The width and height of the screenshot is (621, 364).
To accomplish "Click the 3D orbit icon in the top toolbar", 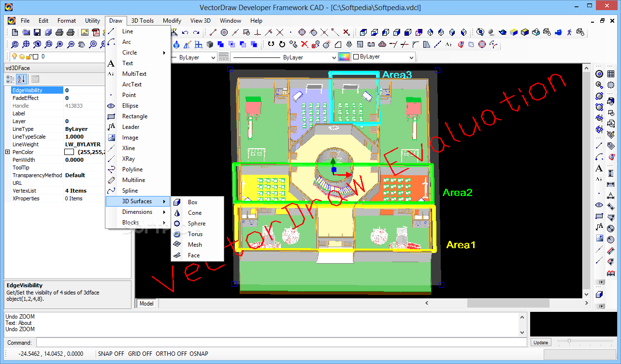I will (480, 32).
